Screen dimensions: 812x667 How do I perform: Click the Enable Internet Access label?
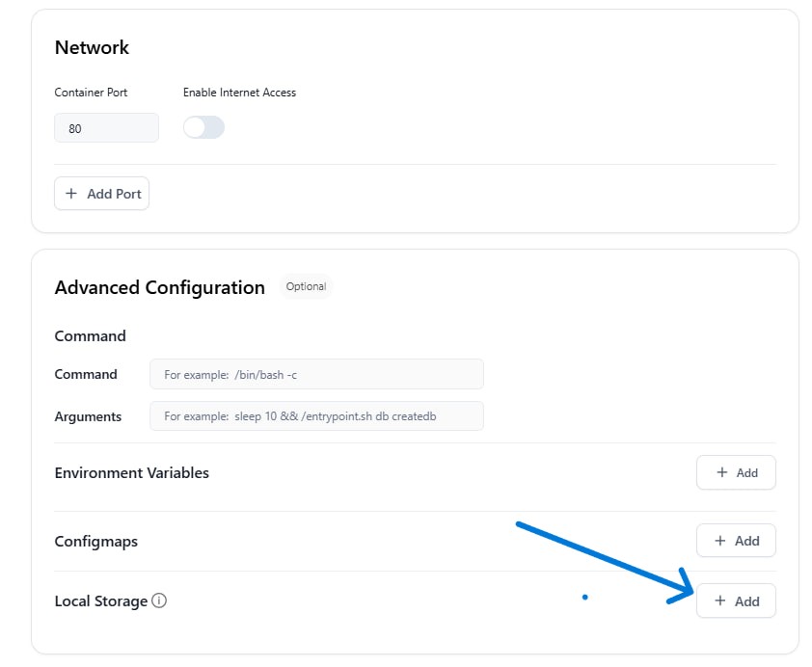pyautogui.click(x=239, y=93)
